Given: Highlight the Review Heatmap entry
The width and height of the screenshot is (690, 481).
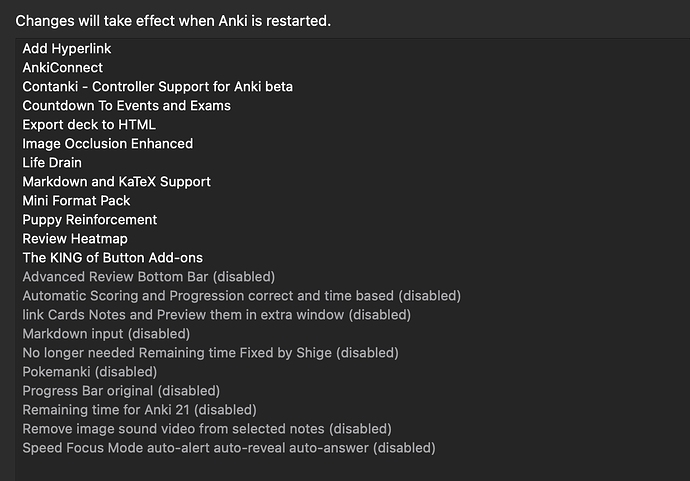Looking at the screenshot, I should (x=75, y=239).
